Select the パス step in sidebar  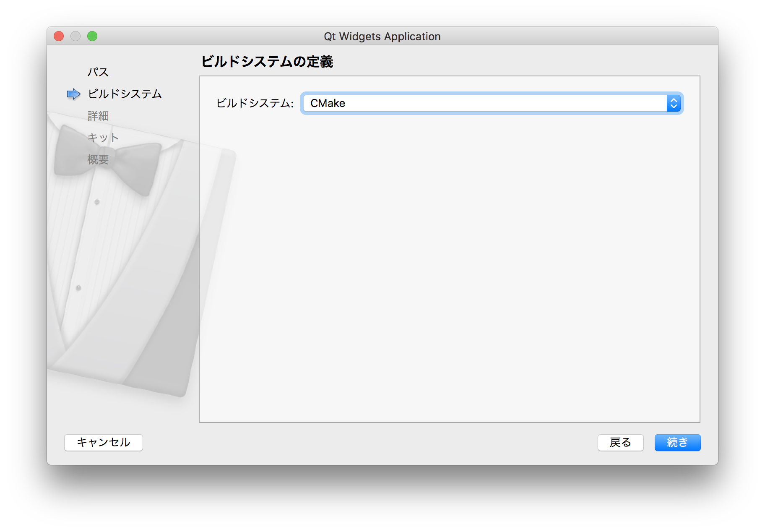click(98, 72)
